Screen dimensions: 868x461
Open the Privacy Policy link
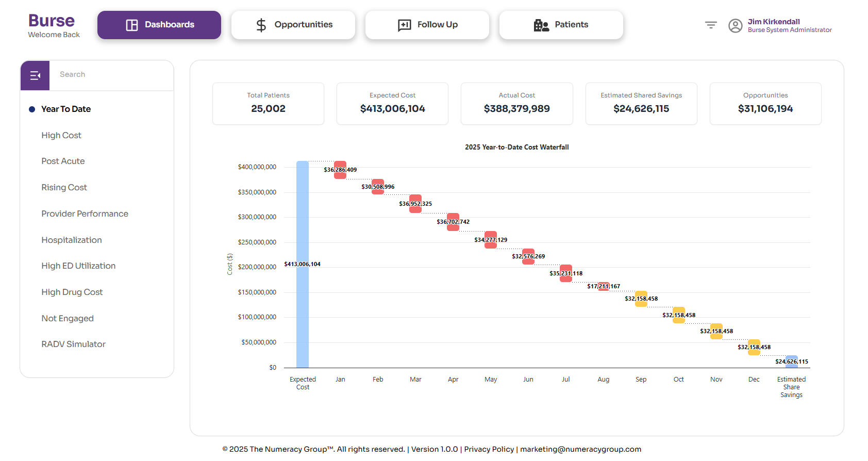click(489, 449)
